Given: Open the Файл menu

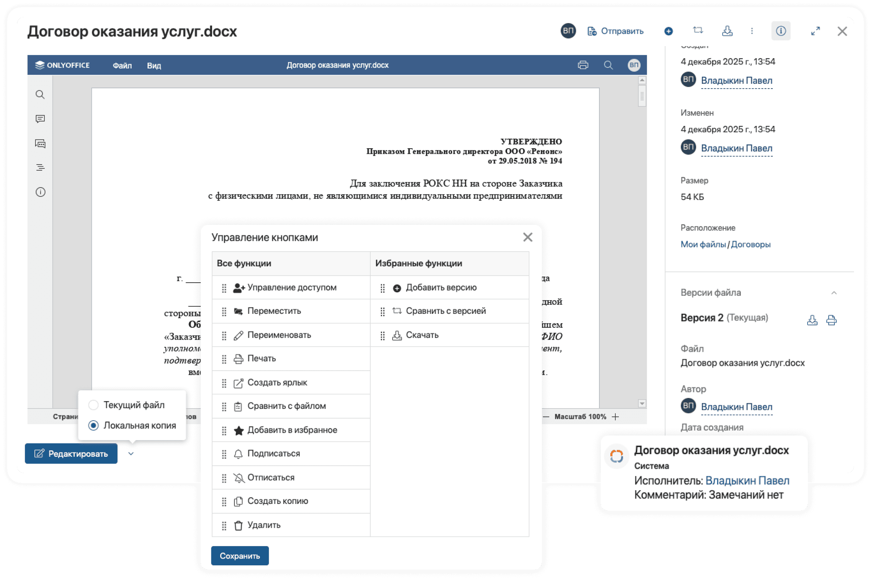Looking at the screenshot, I should (122, 66).
